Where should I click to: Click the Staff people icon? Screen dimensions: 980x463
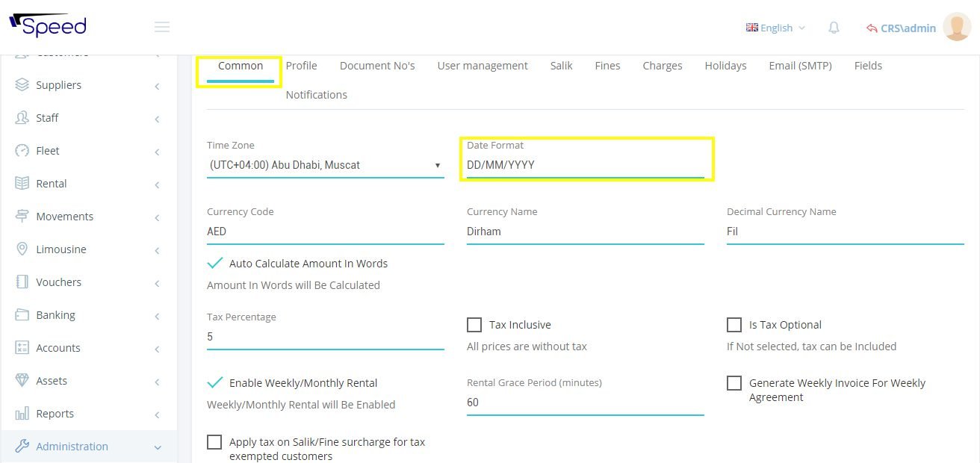coord(22,118)
